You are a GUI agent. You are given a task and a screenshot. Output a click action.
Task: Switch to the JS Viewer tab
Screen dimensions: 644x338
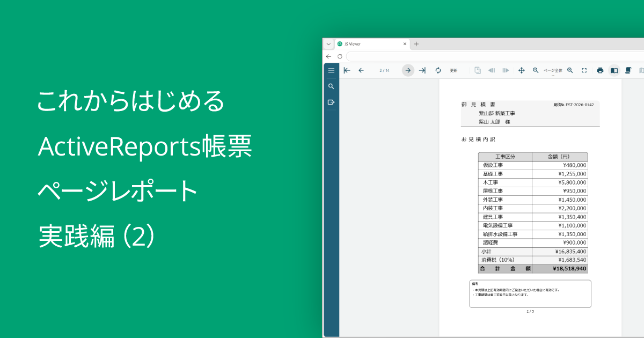pyautogui.click(x=372, y=44)
